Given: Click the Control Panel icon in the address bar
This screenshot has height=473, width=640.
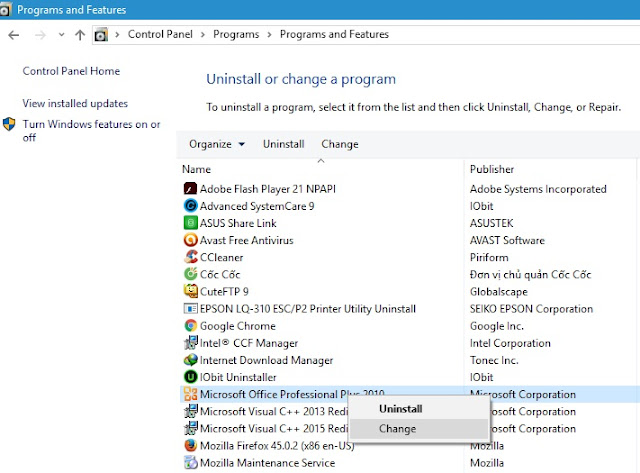Looking at the screenshot, I should tap(101, 35).
